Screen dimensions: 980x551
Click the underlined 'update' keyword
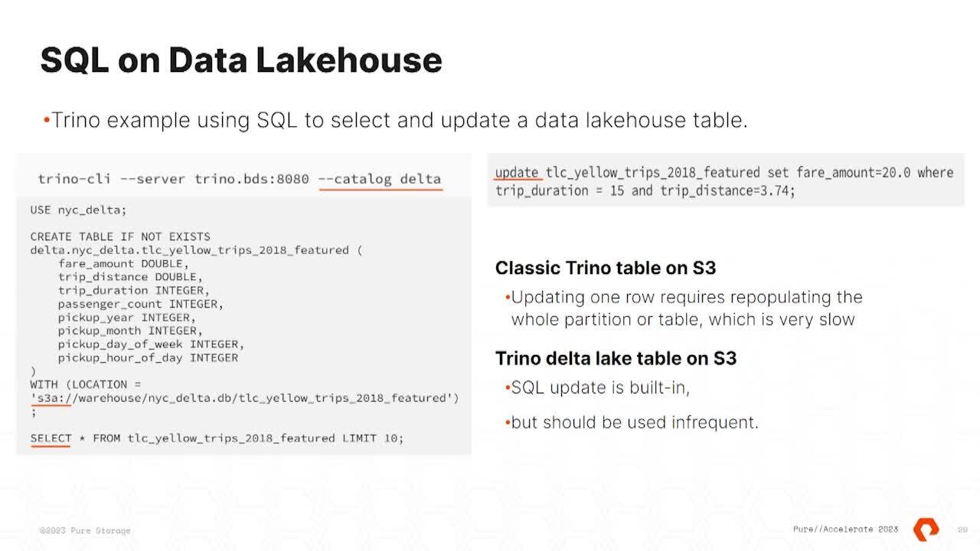(x=517, y=172)
